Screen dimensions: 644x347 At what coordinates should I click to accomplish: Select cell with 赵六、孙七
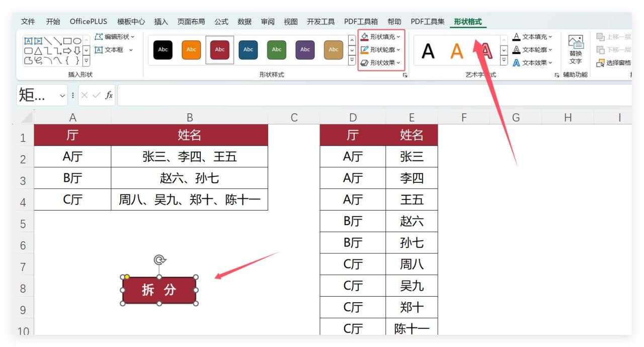click(x=190, y=178)
